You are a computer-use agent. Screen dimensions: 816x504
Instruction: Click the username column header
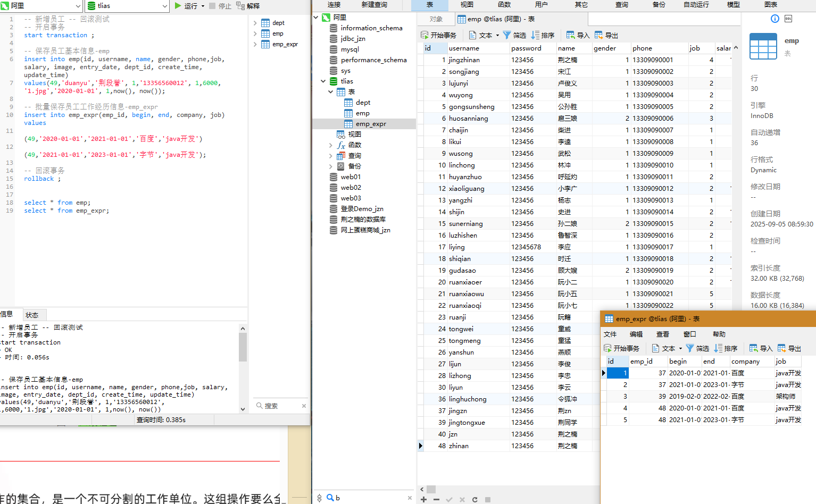click(x=478, y=48)
